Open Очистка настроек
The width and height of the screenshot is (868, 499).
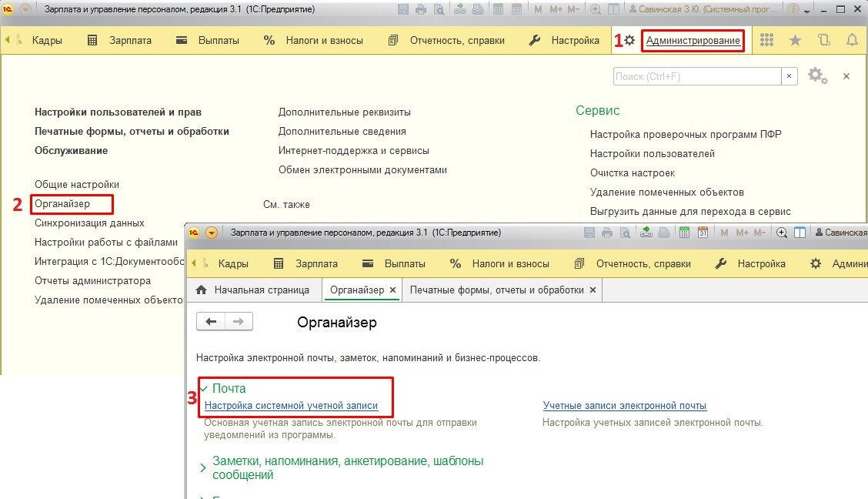tap(633, 172)
